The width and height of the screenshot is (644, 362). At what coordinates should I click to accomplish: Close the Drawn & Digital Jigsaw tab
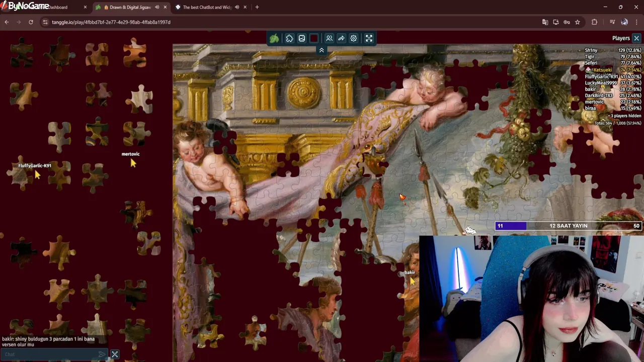coord(165,7)
